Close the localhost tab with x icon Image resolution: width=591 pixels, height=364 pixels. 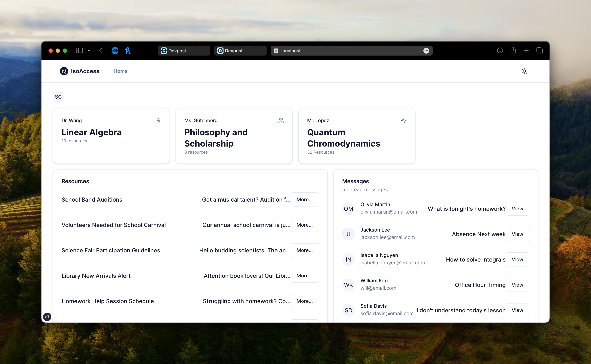(276, 51)
